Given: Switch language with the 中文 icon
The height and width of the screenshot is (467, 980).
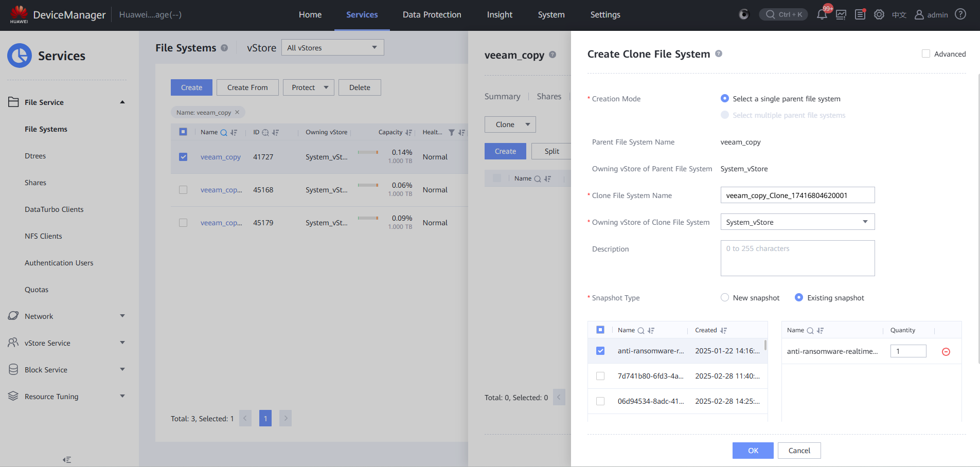Looking at the screenshot, I should point(899,15).
